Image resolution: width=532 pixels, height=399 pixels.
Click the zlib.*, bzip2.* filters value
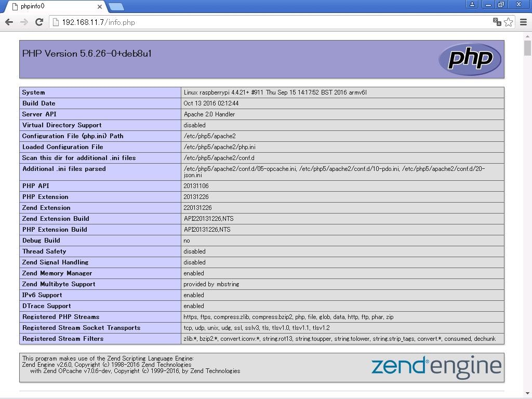[340, 339]
